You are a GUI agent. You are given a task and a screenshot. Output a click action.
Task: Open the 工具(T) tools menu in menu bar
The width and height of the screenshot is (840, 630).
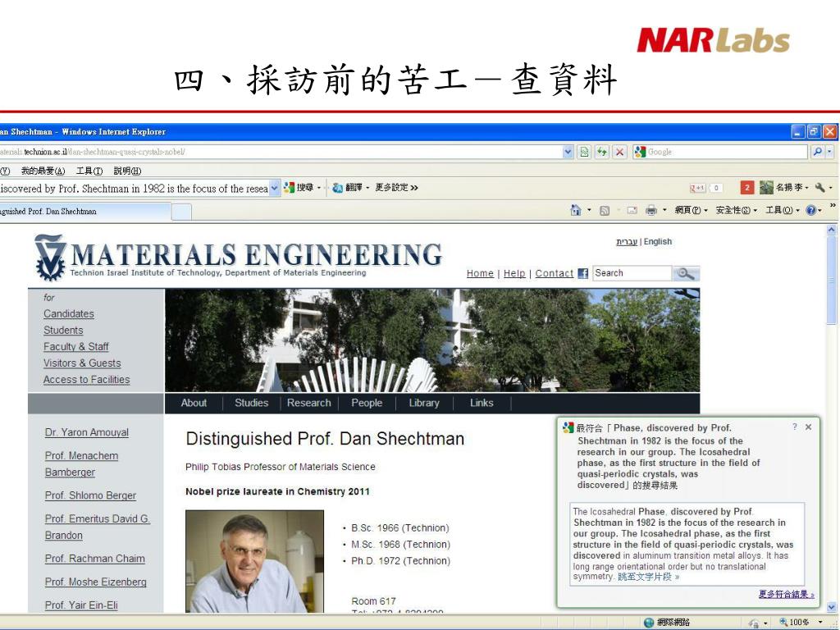(89, 171)
